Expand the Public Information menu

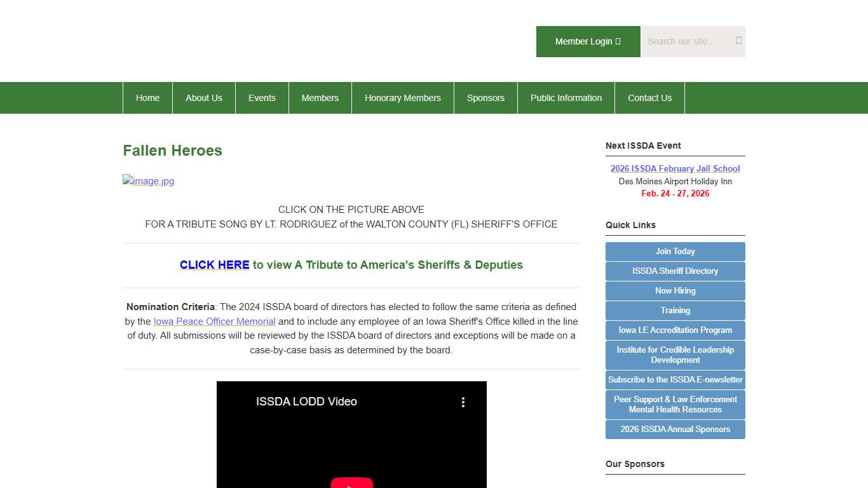tap(566, 98)
